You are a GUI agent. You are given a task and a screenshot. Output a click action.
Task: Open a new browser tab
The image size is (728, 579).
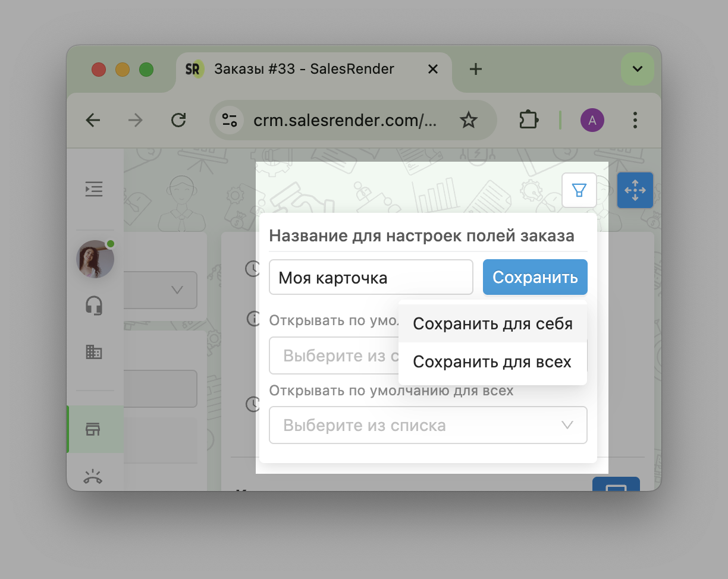coord(475,69)
